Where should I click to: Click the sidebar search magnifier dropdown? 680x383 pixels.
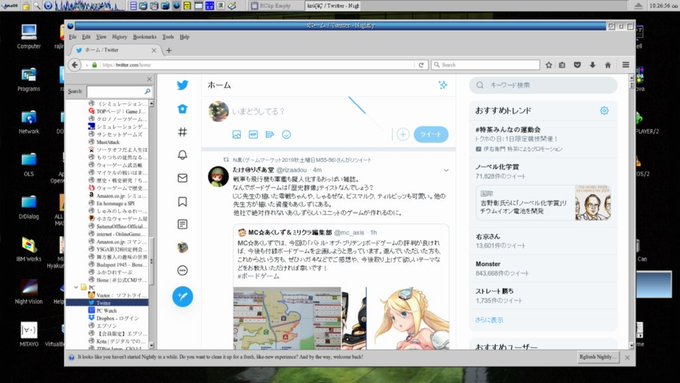(x=147, y=92)
